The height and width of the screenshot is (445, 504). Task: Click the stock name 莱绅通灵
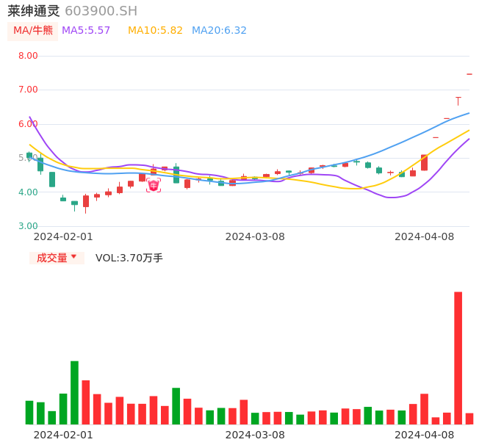34,11
